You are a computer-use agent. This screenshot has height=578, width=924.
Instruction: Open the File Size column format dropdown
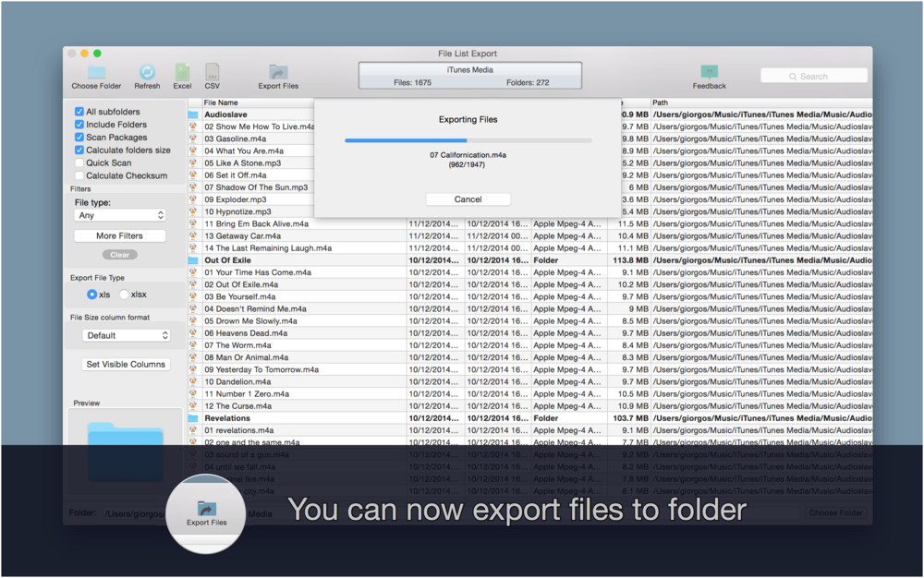tap(126, 335)
